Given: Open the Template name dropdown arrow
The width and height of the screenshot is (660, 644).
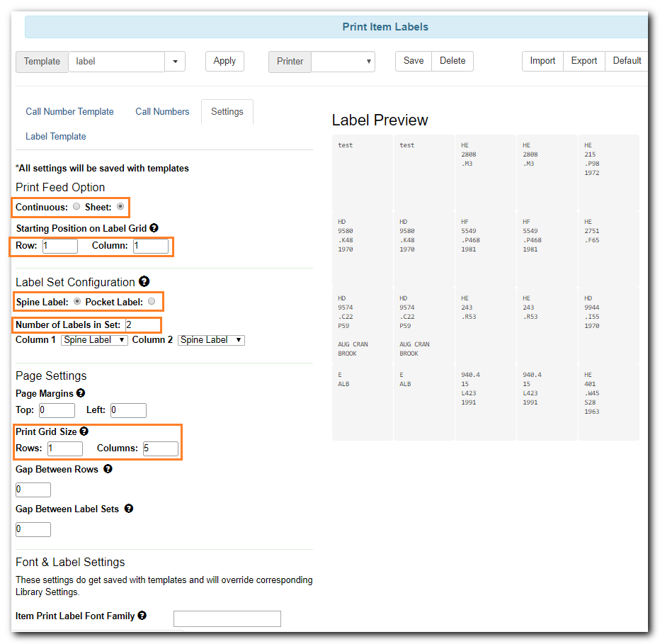Looking at the screenshot, I should 175,62.
